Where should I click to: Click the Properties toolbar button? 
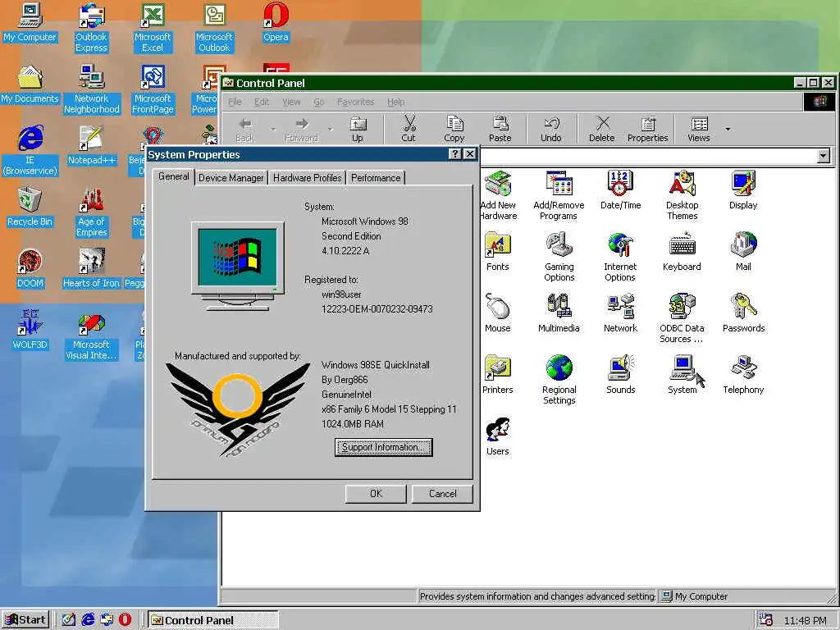point(648,129)
